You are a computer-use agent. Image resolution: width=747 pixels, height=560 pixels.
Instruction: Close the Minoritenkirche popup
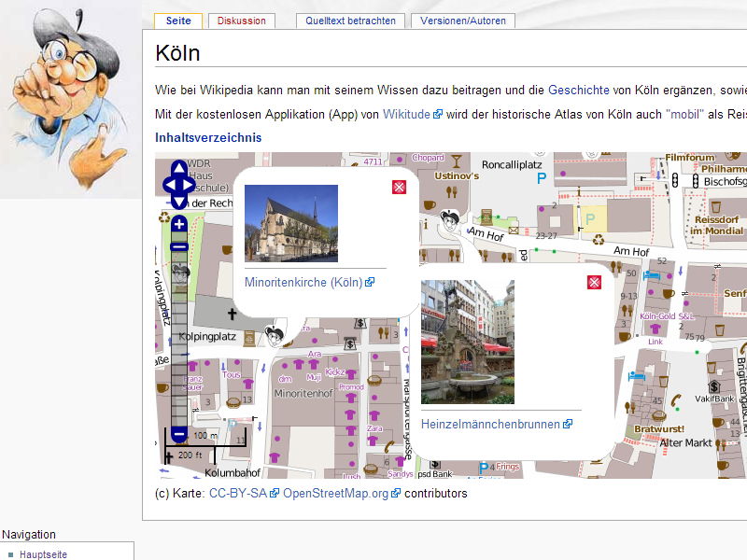click(x=400, y=188)
